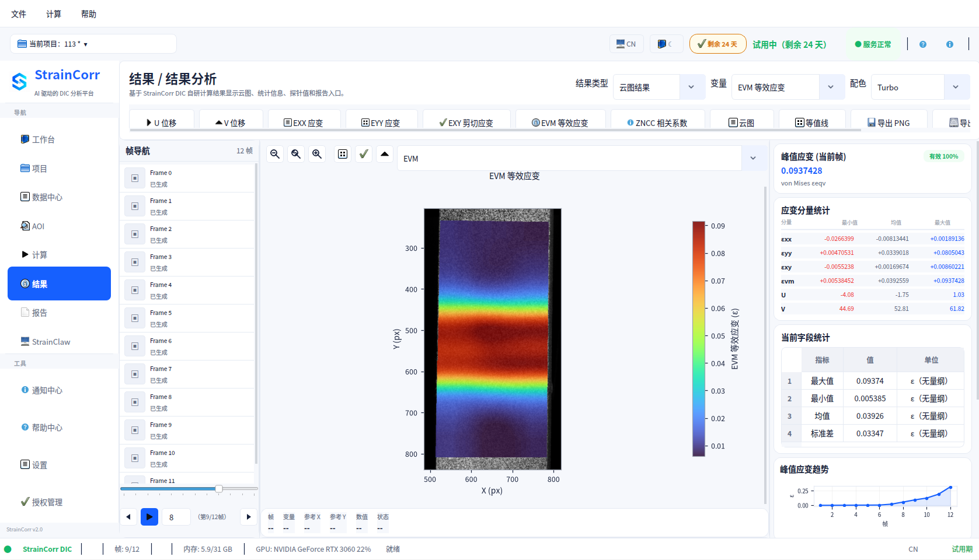979x560 pixels.
Task: Click the zoom out magnifier icon
Action: coord(275,154)
